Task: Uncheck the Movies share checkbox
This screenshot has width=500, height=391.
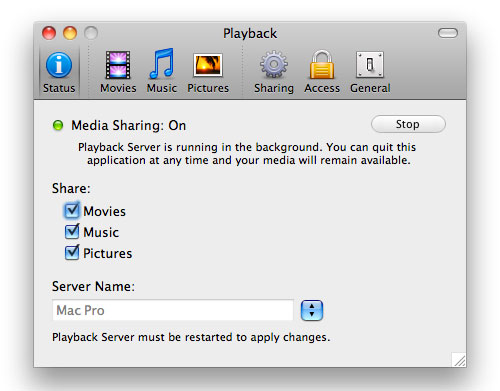Action: click(72, 210)
